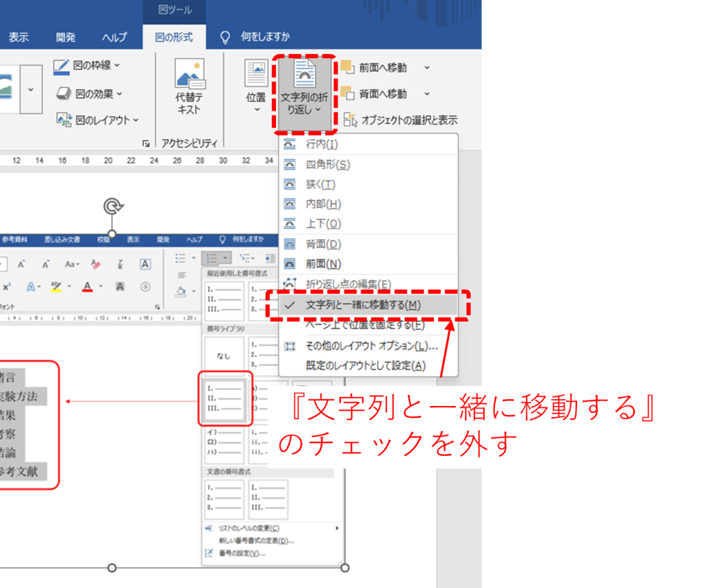This screenshot has height=588, width=701.
Task: Open the ヘルプ tab
Action: click(x=114, y=37)
